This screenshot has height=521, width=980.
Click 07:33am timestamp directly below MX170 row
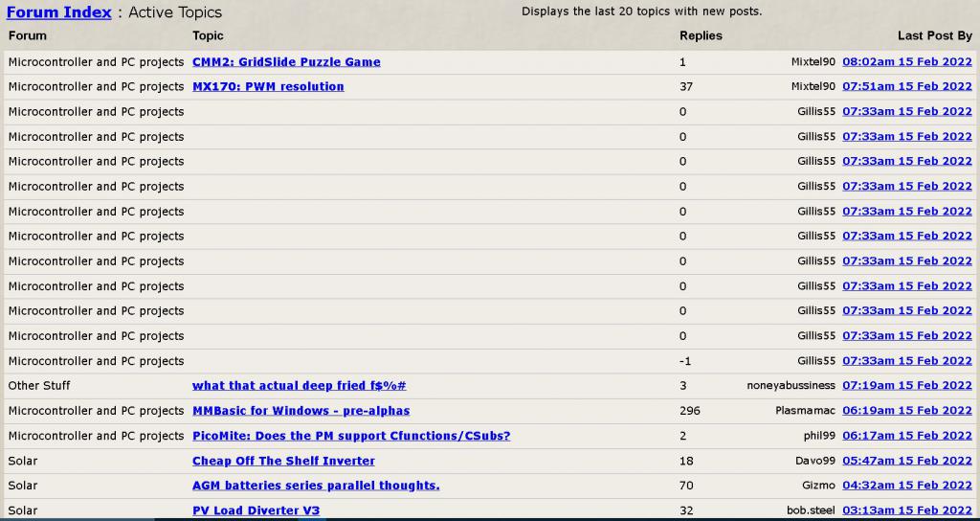pyautogui.click(x=906, y=112)
